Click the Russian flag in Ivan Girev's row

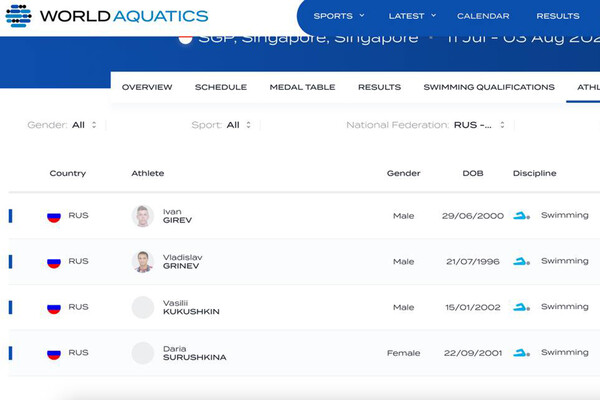[x=54, y=216]
